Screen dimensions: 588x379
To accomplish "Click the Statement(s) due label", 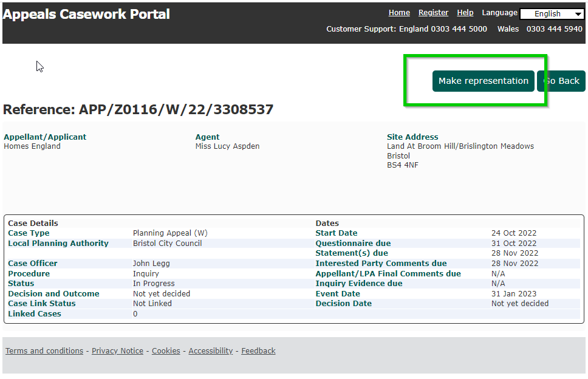I will 352,253.
